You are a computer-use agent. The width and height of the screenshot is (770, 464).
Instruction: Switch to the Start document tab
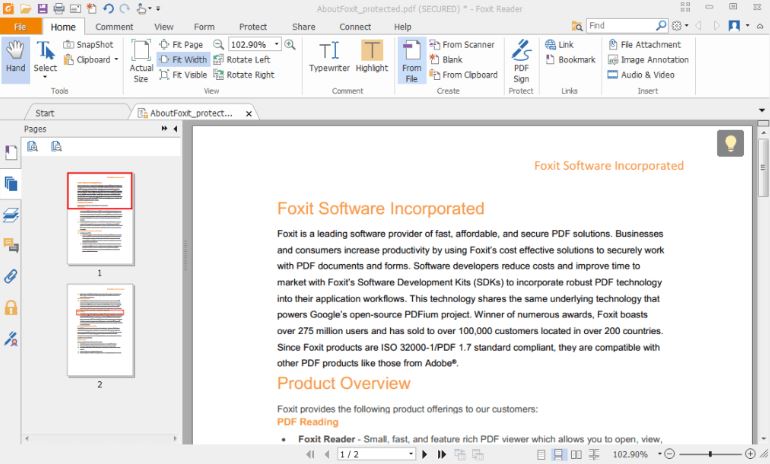pos(45,113)
